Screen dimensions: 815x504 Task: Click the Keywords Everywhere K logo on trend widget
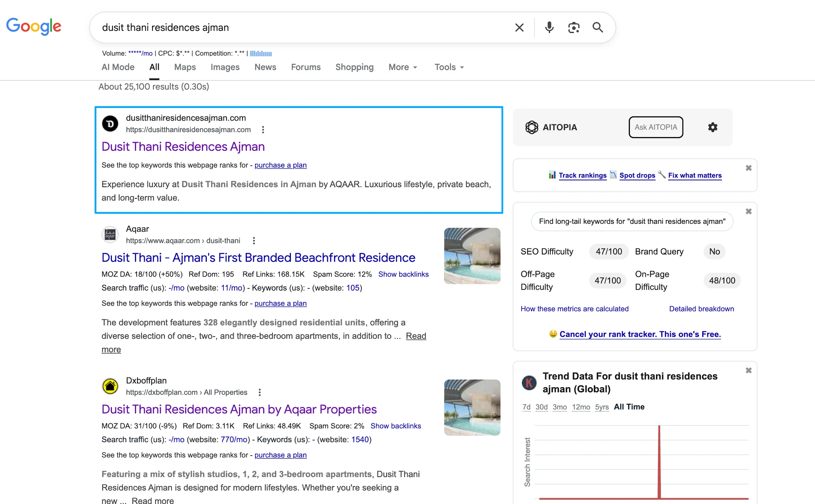pyautogui.click(x=529, y=383)
